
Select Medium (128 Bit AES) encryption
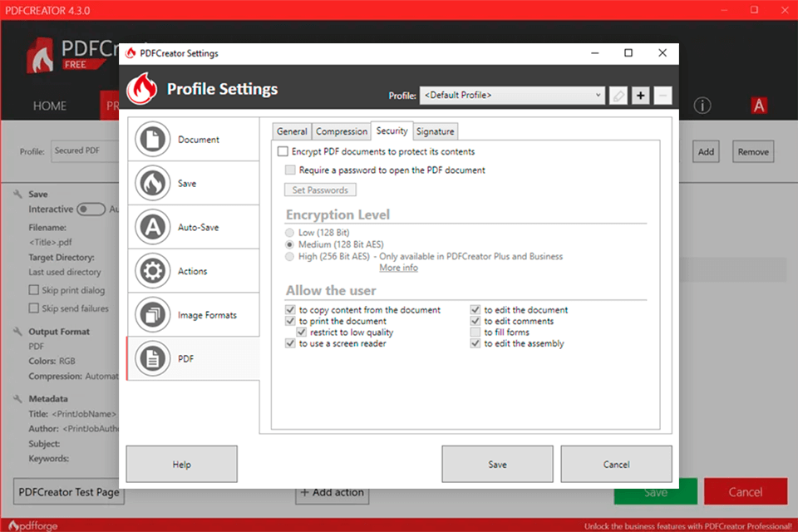click(x=289, y=244)
